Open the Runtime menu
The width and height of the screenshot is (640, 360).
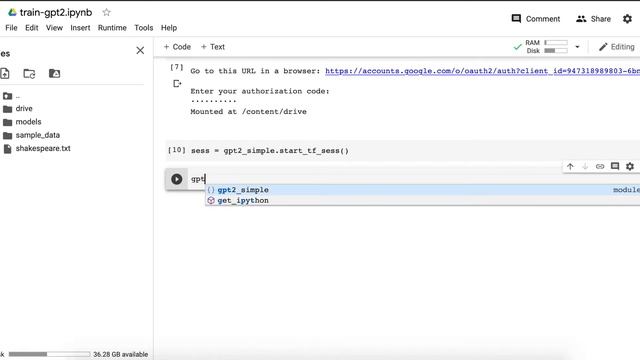112,28
